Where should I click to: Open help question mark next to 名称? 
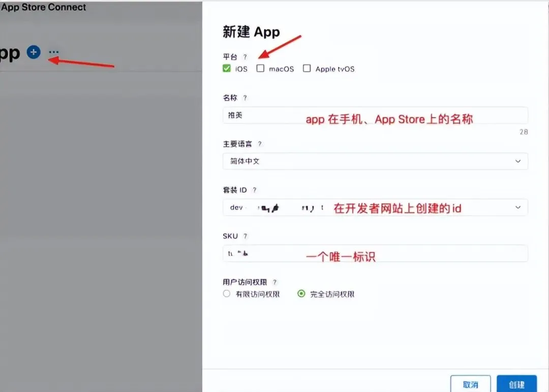(x=245, y=98)
